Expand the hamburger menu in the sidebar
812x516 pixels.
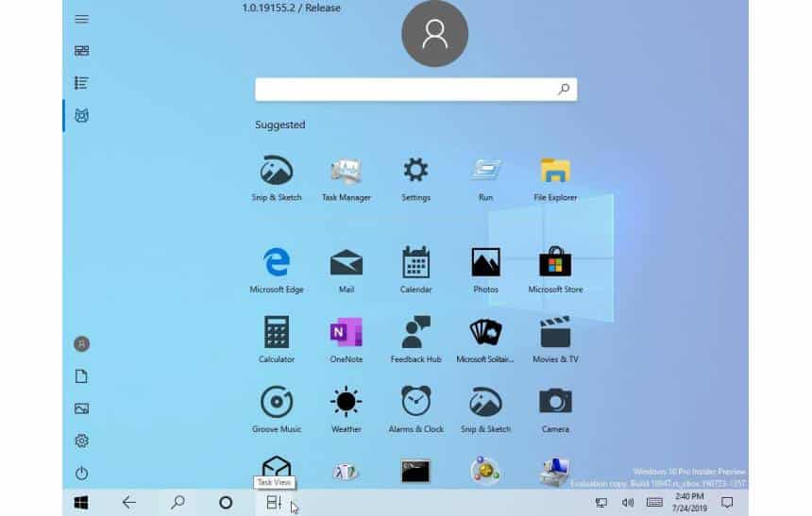(x=81, y=19)
